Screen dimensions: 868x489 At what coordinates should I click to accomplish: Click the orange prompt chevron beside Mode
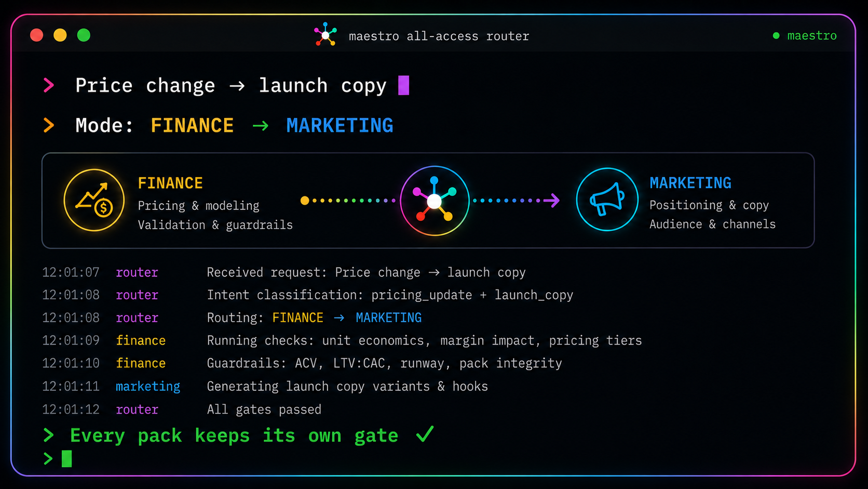click(49, 125)
